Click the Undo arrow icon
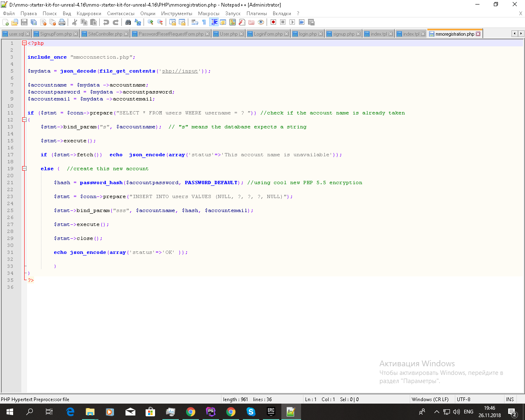The width and height of the screenshot is (525, 420). (106, 22)
